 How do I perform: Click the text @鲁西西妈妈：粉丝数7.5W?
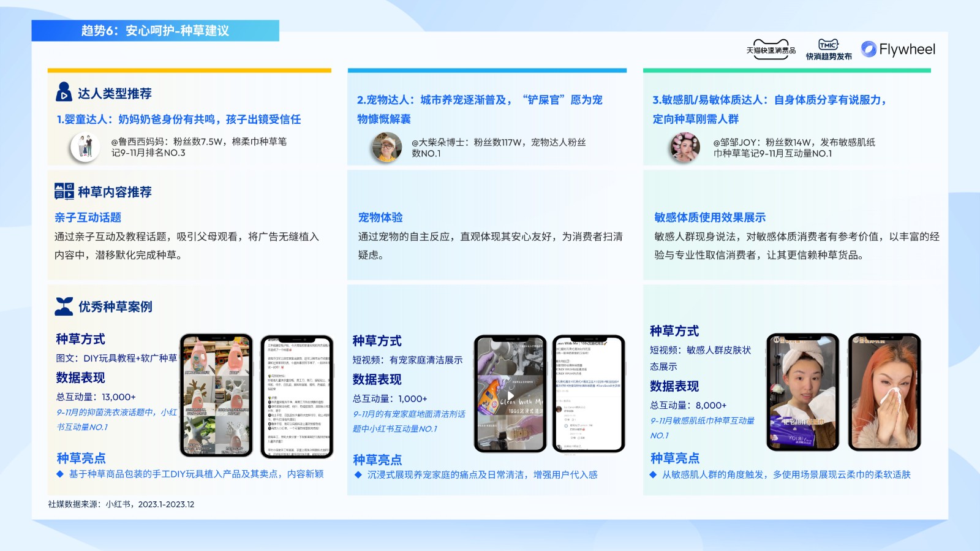tap(199, 146)
